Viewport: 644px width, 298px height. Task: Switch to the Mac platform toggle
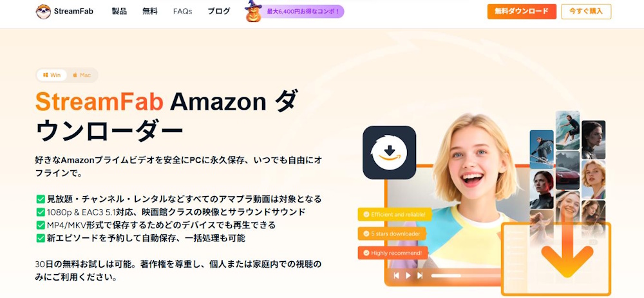(x=82, y=75)
